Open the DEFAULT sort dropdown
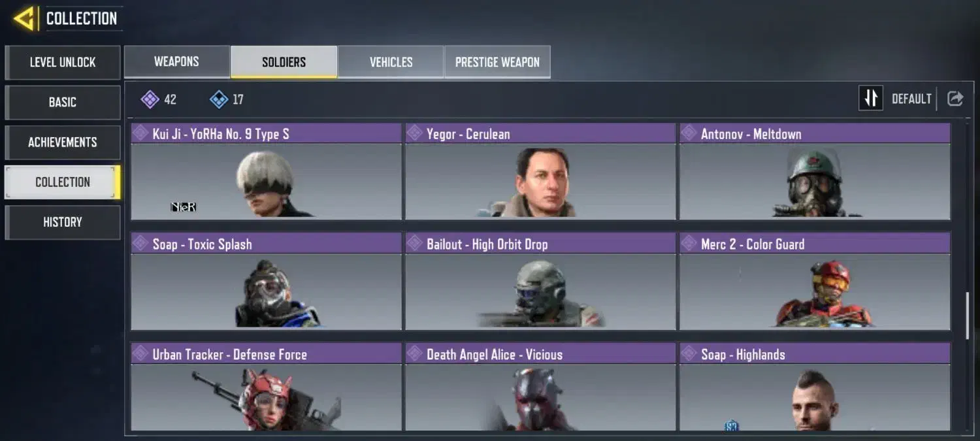 tap(911, 99)
